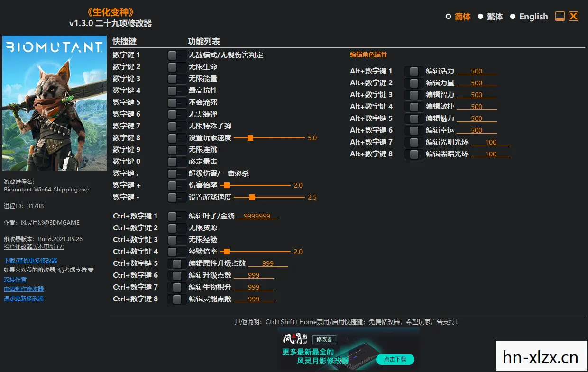Viewport: 588px width, 372px height.
Task: Click the 编辑叶子/金钱 value field
Action: tap(257, 216)
